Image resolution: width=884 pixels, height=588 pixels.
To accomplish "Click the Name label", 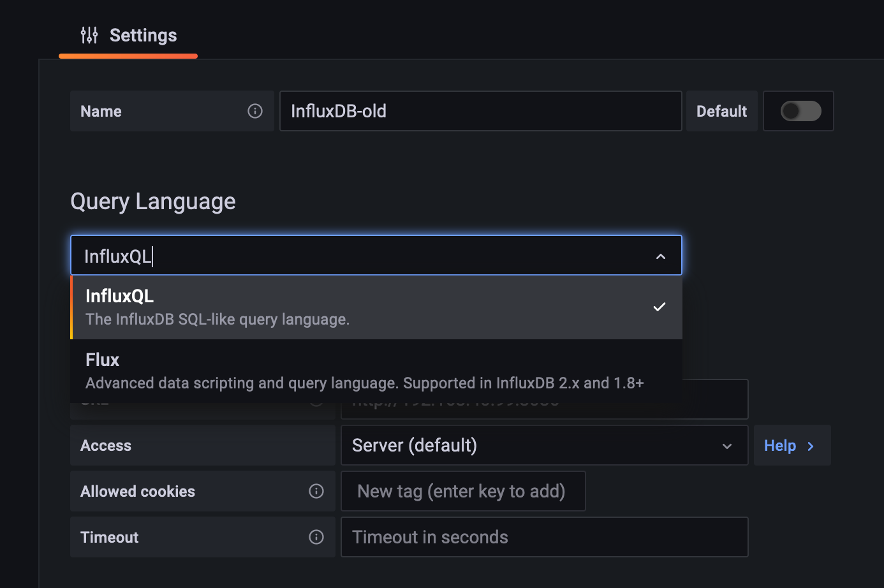I will click(x=101, y=111).
